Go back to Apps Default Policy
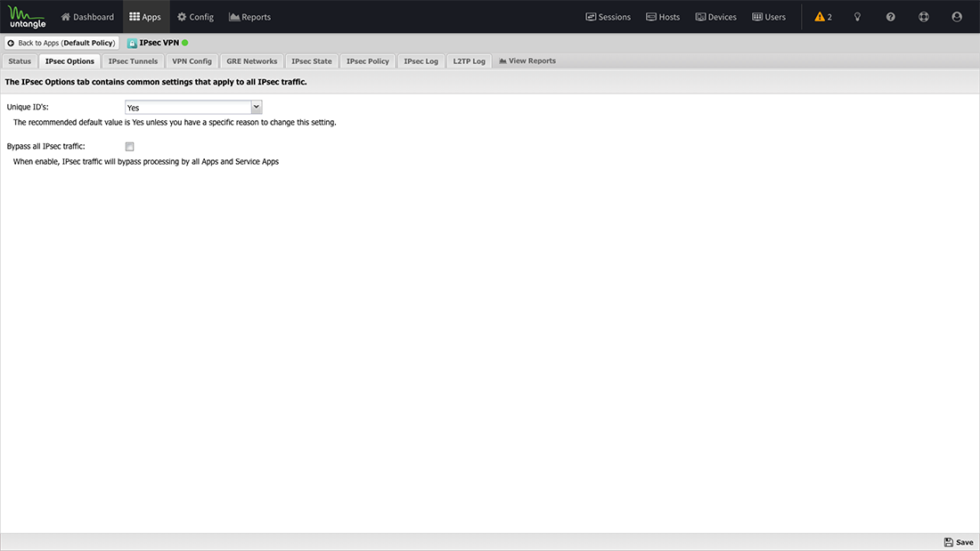 click(x=61, y=43)
